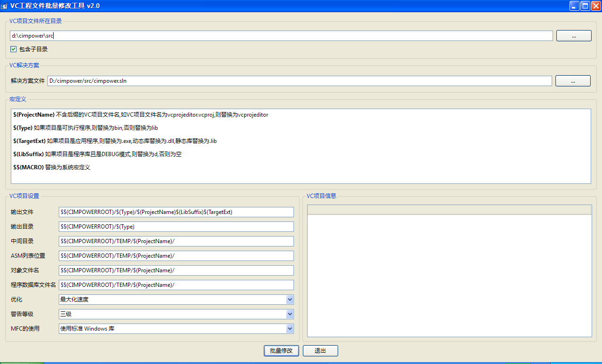
Task: Click the $(TargetExt) macro description line
Action: coord(115,141)
